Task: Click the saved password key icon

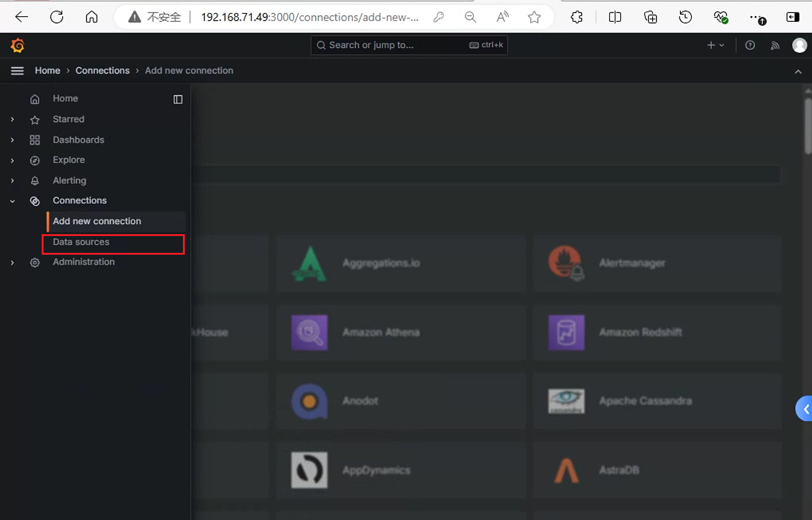Action: (x=439, y=17)
